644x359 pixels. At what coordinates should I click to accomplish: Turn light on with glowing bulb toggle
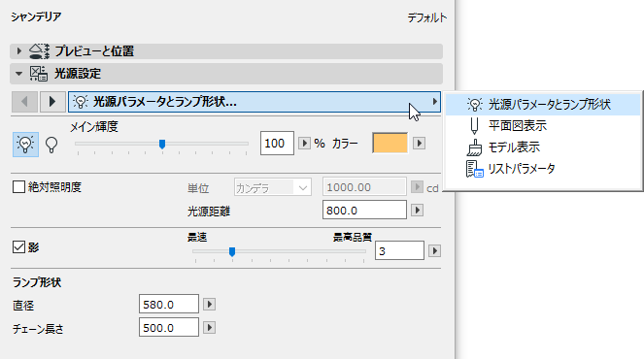click(x=25, y=145)
